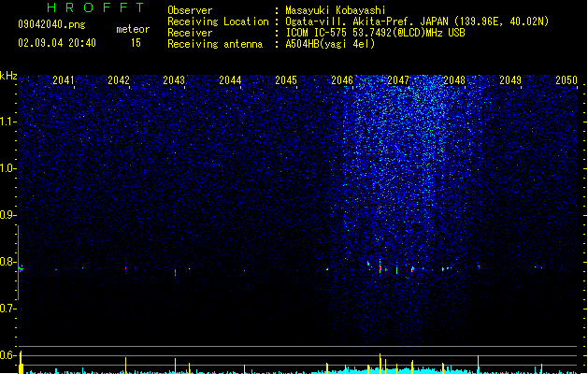Click the Receiving Location label
The height and width of the screenshot is (374, 588).
[x=218, y=22]
